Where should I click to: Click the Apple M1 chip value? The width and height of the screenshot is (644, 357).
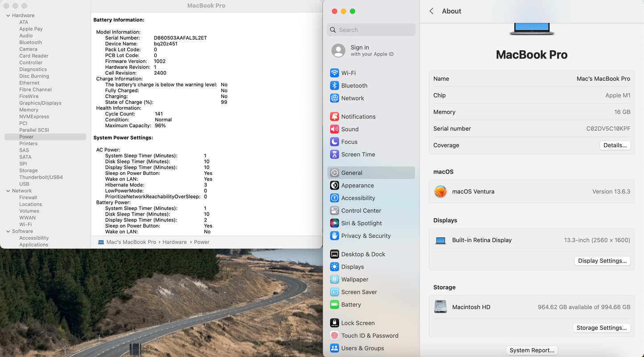618,95
